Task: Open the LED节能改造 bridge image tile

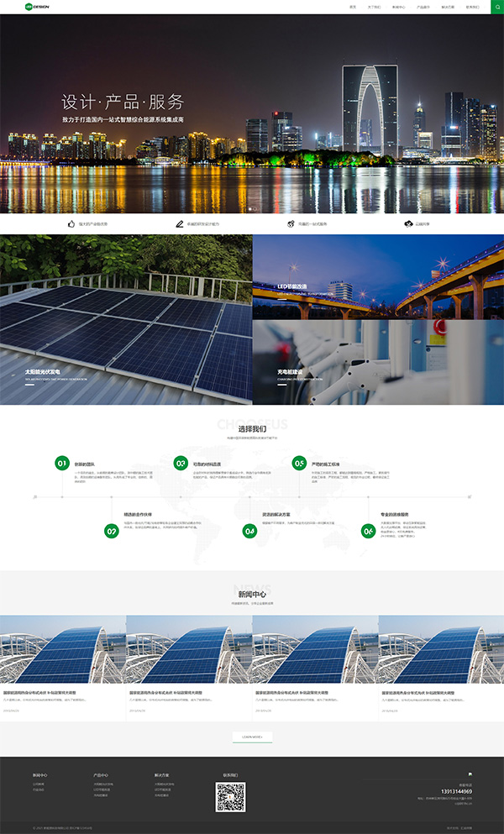Action: 378,275
